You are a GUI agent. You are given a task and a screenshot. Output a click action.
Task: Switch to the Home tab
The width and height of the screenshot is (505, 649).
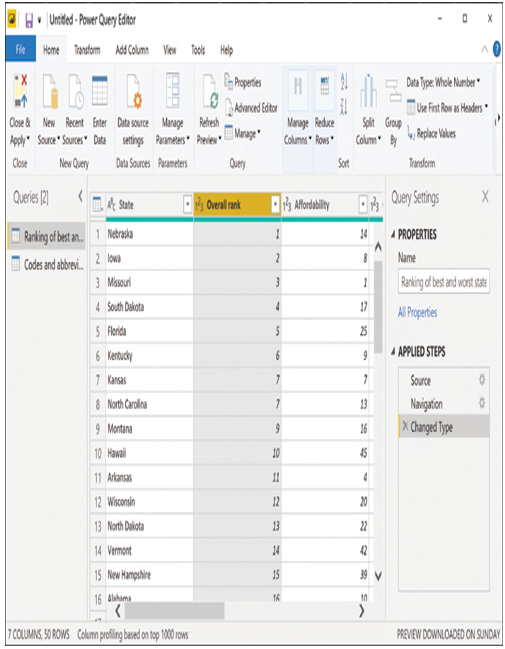pyautogui.click(x=51, y=50)
